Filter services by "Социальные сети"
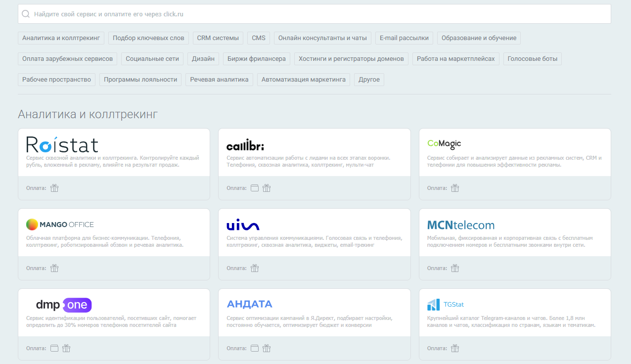Viewport: 631px width, 364px height. [x=152, y=59]
